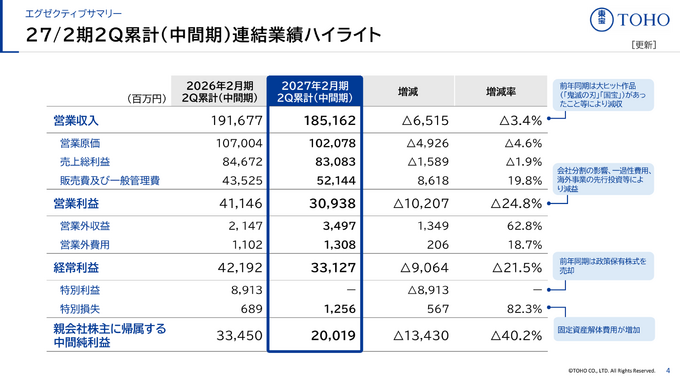Viewport: 680px width, 382px height.
Task: Select the '特別利益' row label
Action: 80,290
